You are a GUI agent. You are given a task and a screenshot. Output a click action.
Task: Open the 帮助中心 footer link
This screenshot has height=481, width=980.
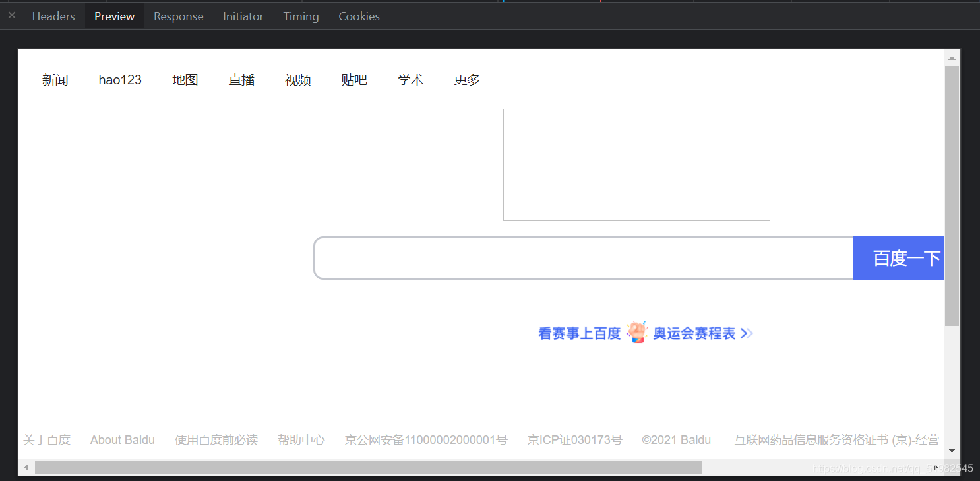[301, 440]
